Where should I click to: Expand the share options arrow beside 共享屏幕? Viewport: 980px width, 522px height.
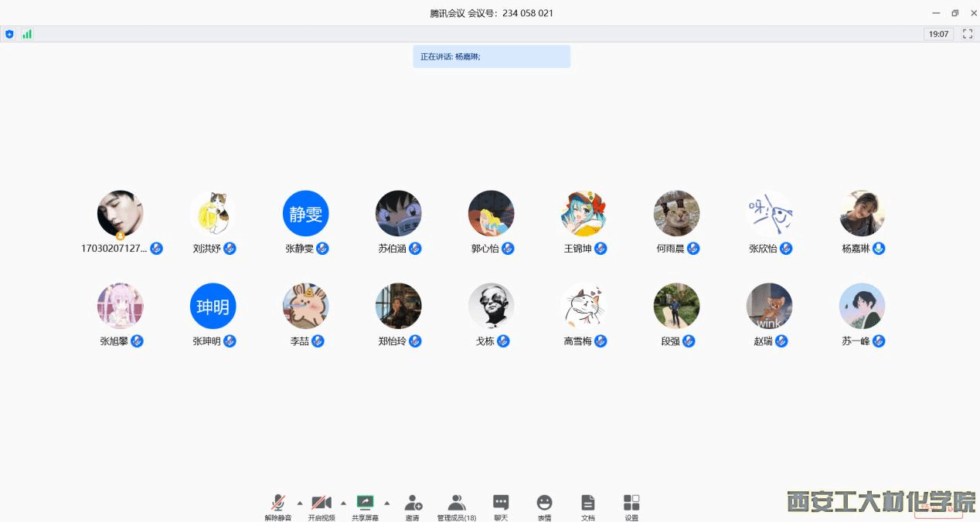387,503
